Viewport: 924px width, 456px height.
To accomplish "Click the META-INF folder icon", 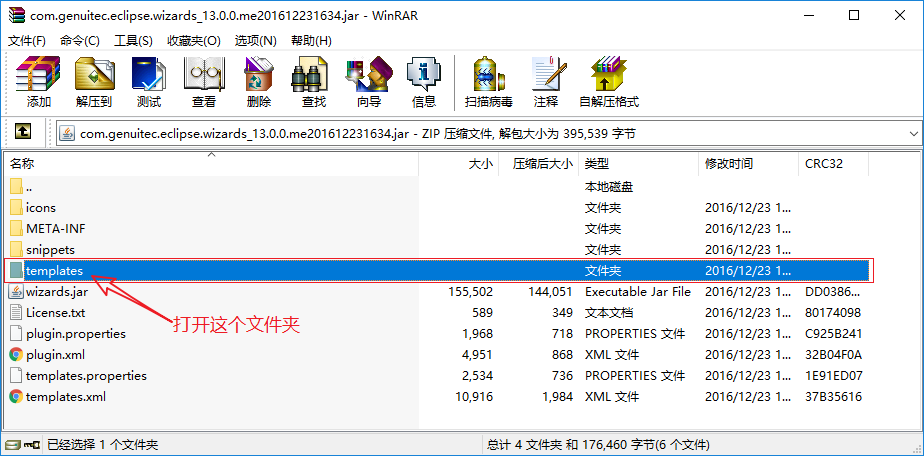I will [x=16, y=229].
